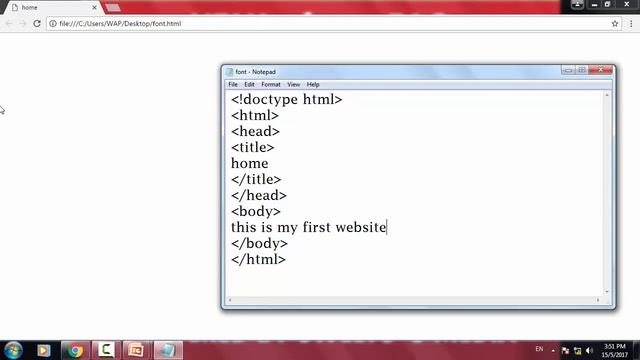The width and height of the screenshot is (640, 360).
Task: Click the '</title>' closing tag line
Action: pos(256,179)
